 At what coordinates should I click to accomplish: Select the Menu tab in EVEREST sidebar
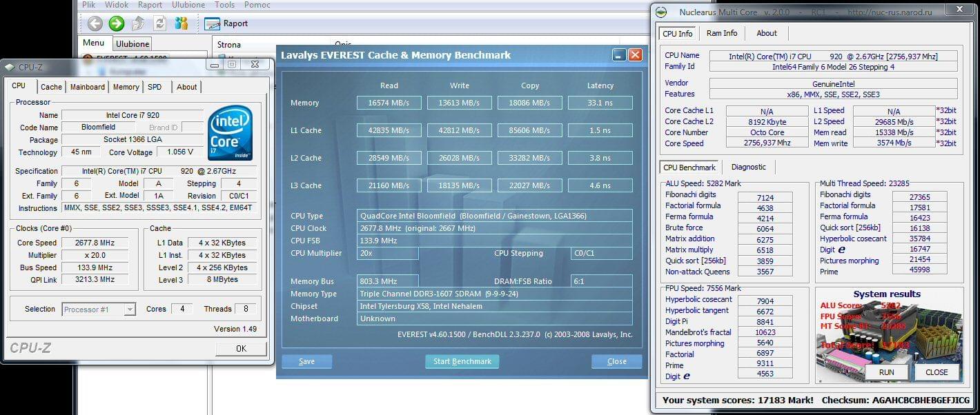point(94,43)
